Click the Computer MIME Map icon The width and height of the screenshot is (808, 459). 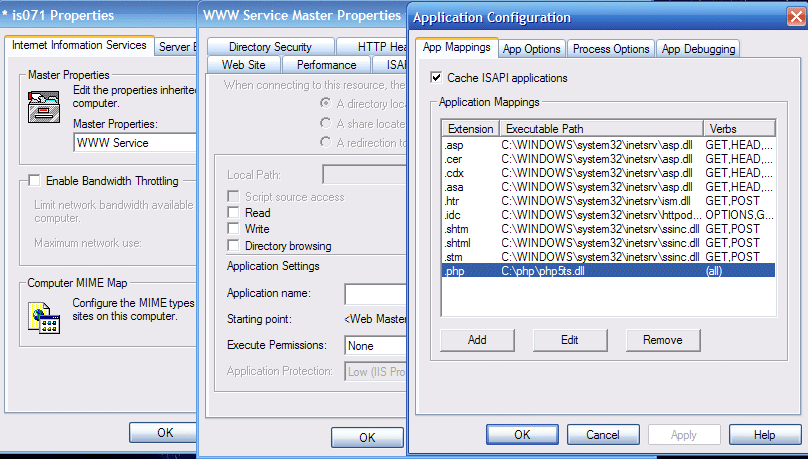pos(44,318)
